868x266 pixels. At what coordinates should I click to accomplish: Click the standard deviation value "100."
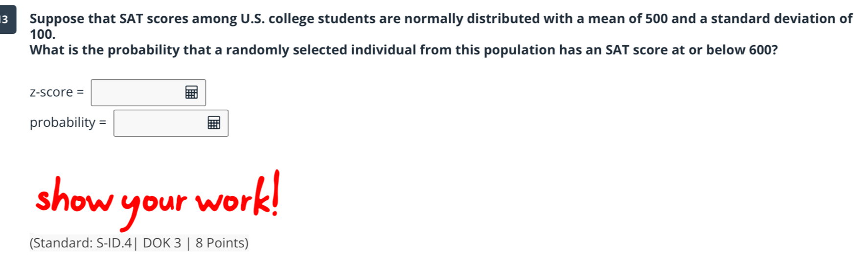coord(43,34)
